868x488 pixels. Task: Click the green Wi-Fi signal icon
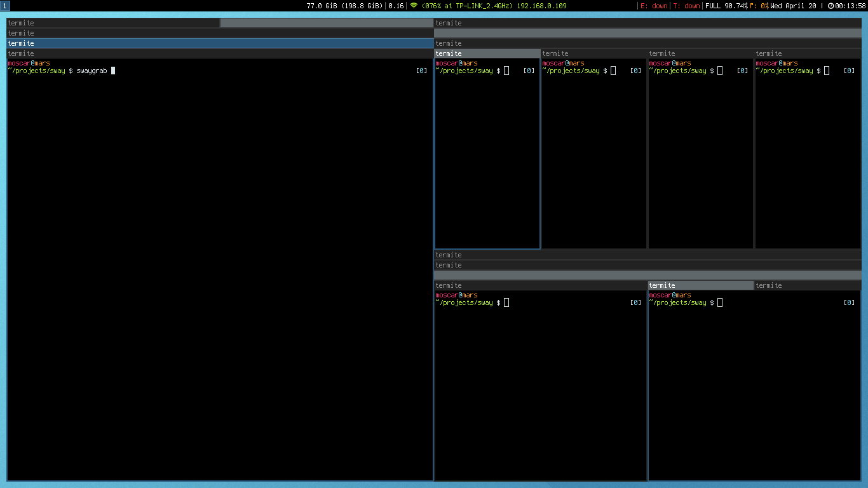coord(414,6)
